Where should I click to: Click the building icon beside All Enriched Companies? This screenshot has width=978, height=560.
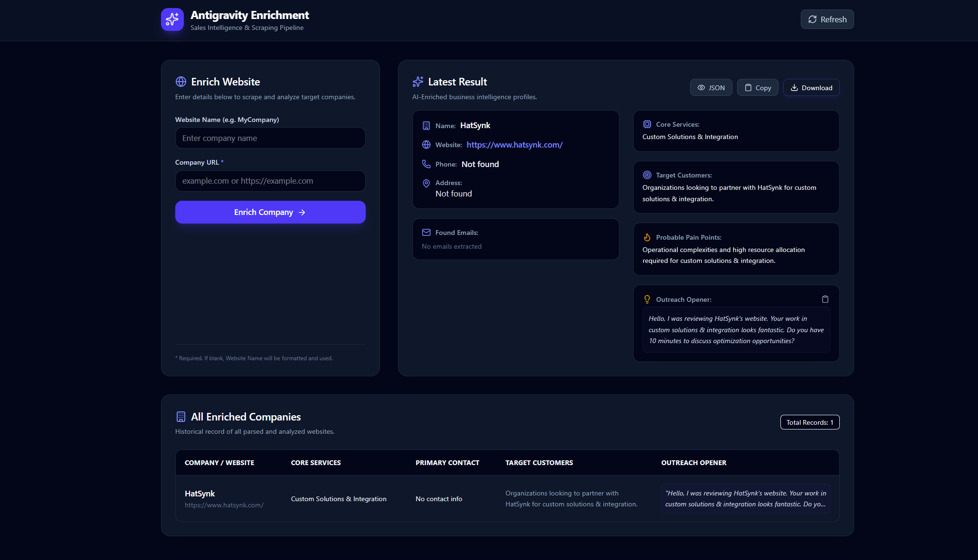coord(181,417)
